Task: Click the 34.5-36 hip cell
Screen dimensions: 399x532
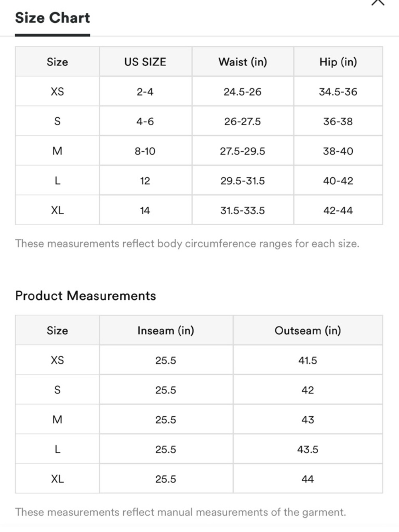Action: [x=338, y=92]
